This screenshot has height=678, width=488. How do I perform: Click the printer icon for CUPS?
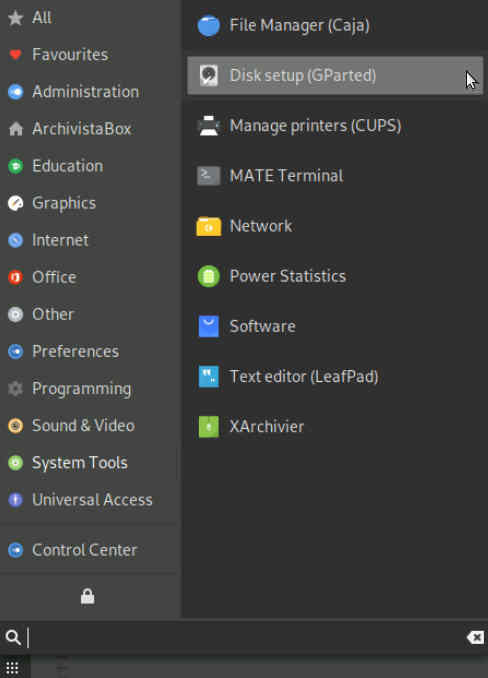click(209, 126)
